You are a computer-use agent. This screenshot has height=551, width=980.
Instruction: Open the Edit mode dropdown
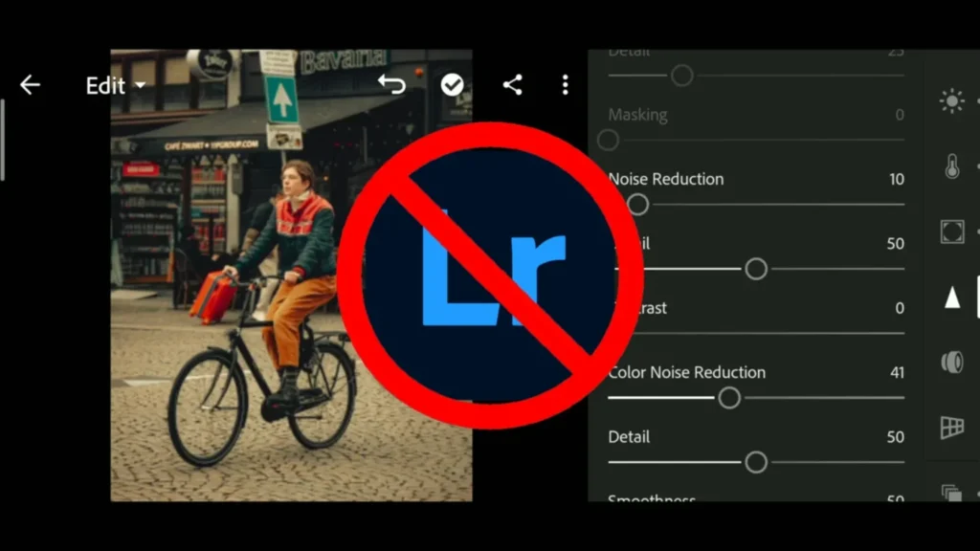(x=140, y=86)
